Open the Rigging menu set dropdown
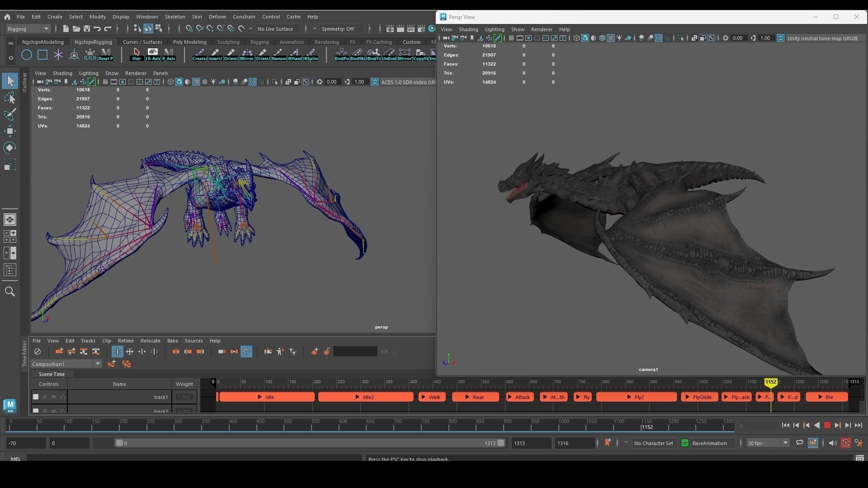868x488 pixels. [x=28, y=28]
